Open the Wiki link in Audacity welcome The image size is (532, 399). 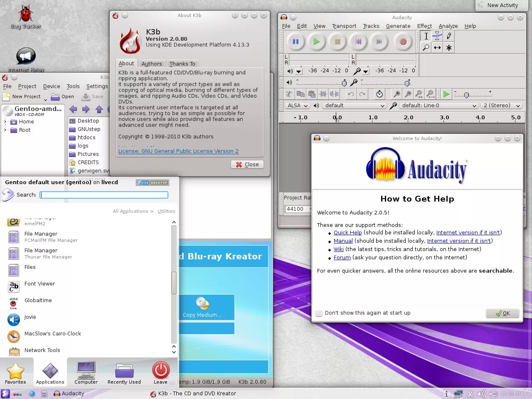338,249
